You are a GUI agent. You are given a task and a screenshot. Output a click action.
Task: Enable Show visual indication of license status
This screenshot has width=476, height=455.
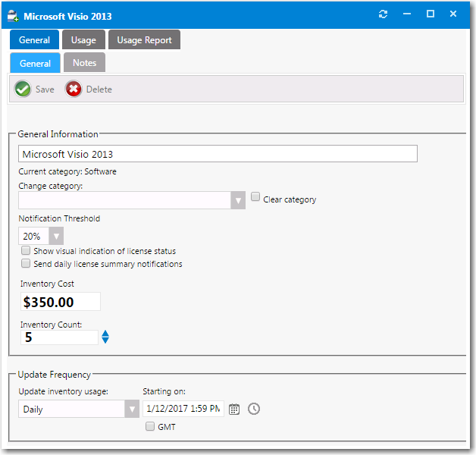26,250
